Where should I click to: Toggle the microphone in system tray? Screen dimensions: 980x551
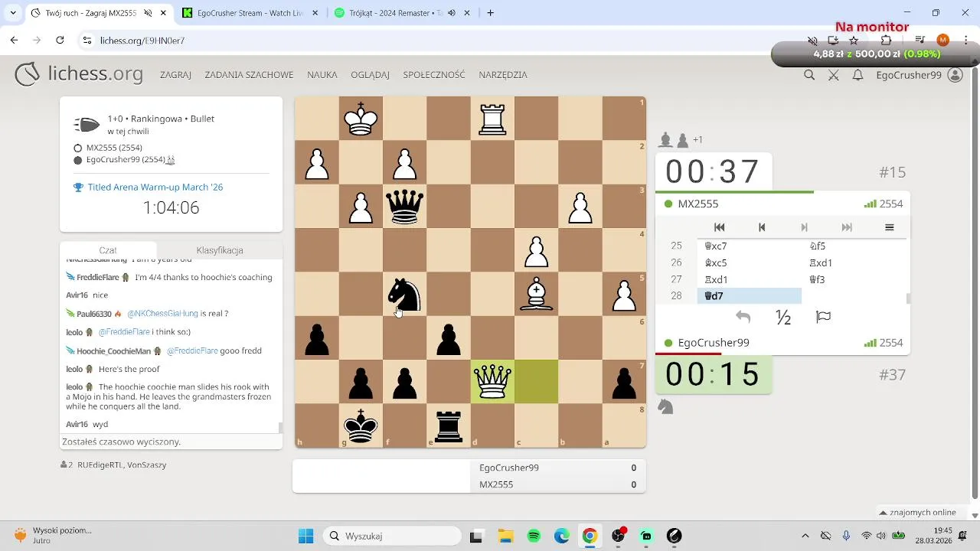tap(846, 536)
